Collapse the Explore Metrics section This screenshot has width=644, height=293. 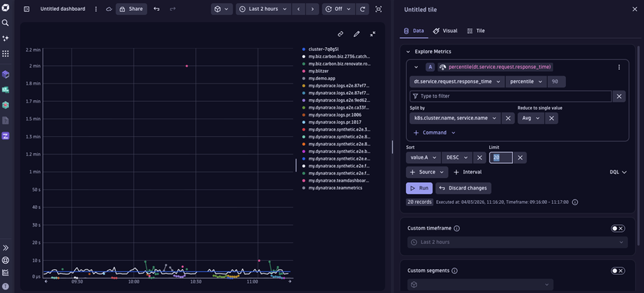408,52
